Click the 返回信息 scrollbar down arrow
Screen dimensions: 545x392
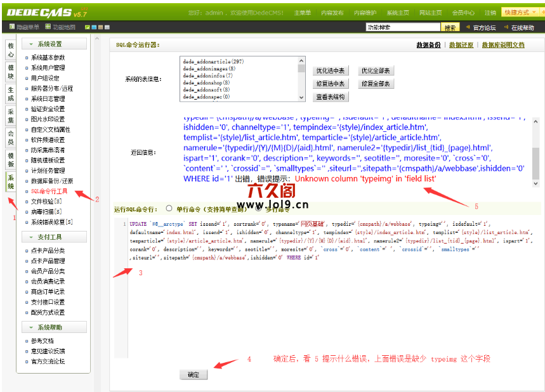535,183
